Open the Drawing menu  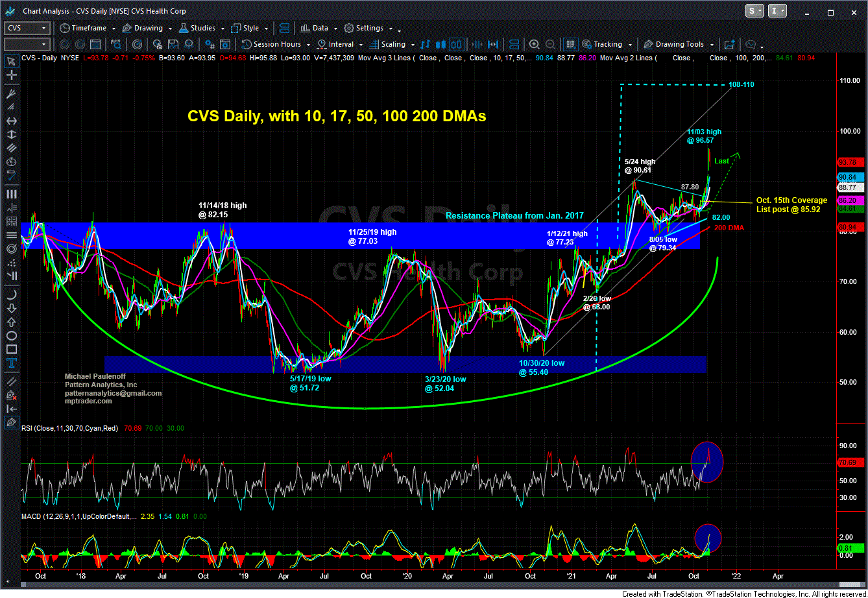[148, 28]
